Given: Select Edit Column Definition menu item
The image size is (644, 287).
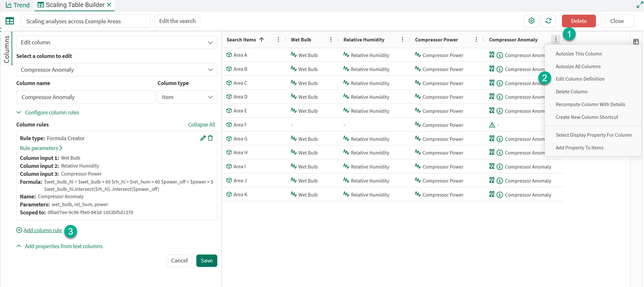Looking at the screenshot, I should pyautogui.click(x=580, y=79).
